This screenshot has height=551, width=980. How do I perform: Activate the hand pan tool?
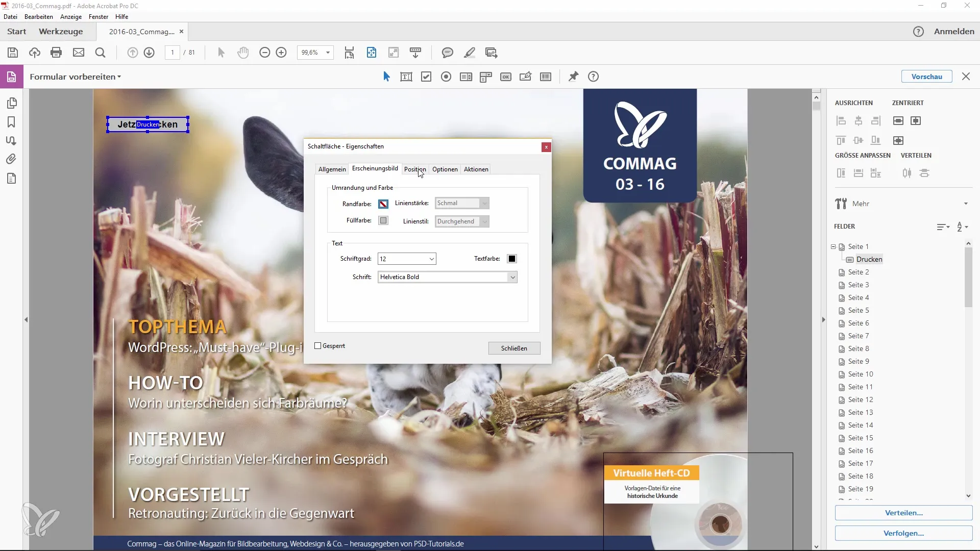[243, 53]
